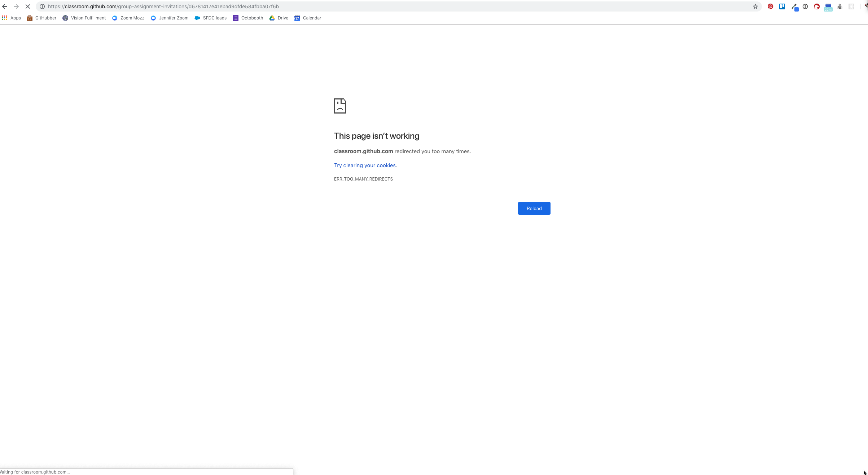
Task: Click the 'This page isn't working' heading
Action: 377,136
